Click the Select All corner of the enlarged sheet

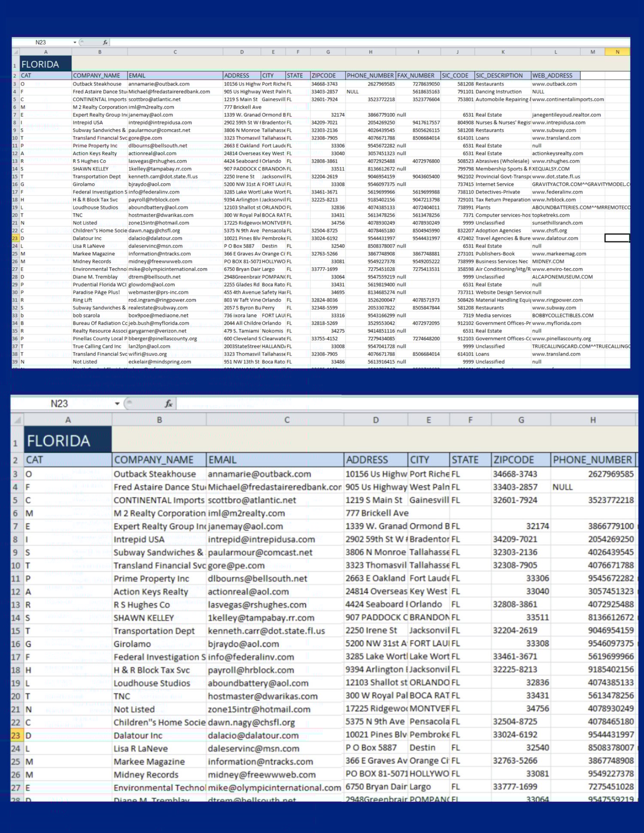[x=17, y=420]
